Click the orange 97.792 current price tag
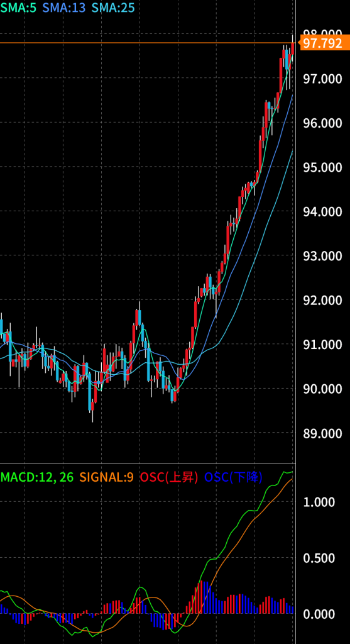This screenshot has height=644, width=350. click(x=322, y=43)
